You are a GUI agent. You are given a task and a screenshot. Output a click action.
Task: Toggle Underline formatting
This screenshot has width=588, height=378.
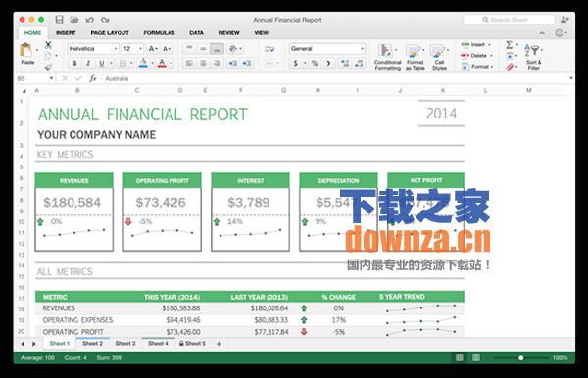[x=101, y=63]
